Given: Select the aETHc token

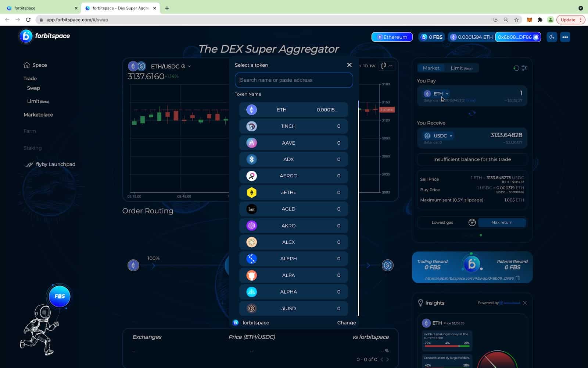Looking at the screenshot, I should click(x=293, y=192).
